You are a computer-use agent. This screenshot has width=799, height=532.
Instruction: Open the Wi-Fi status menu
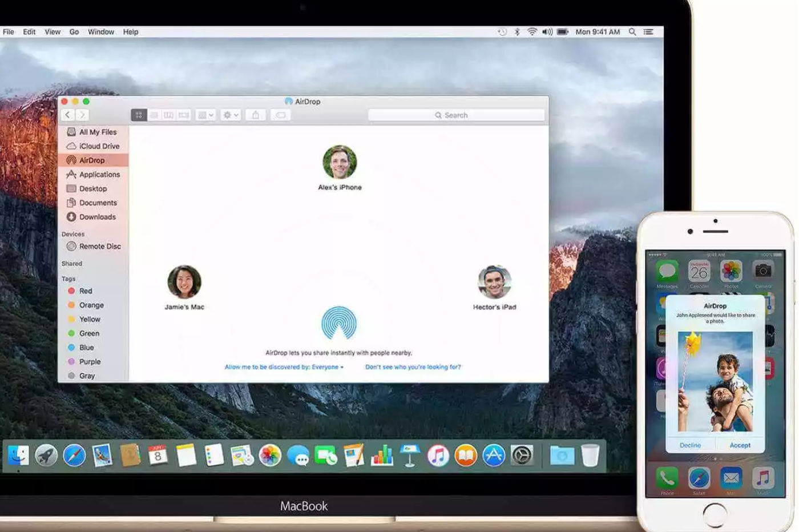[x=532, y=32]
